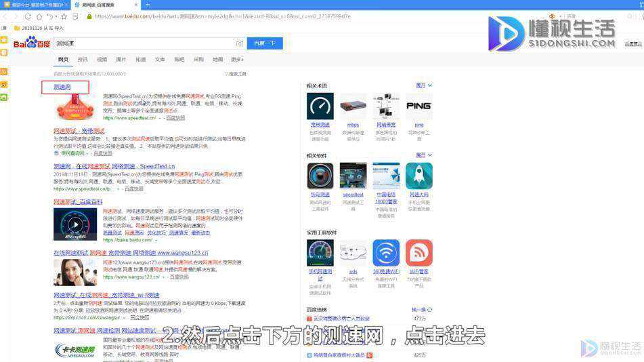Click into the Baidu search input field
644x362 pixels.
click(144, 43)
